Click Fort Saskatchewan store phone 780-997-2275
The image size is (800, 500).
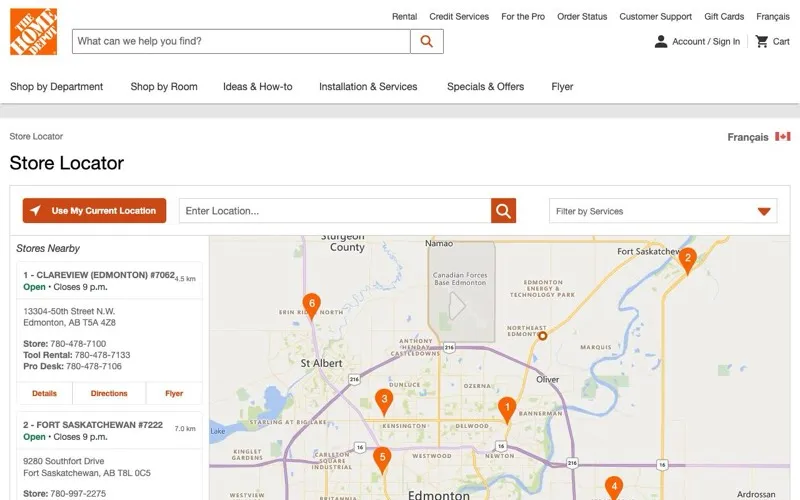pyautogui.click(x=78, y=493)
